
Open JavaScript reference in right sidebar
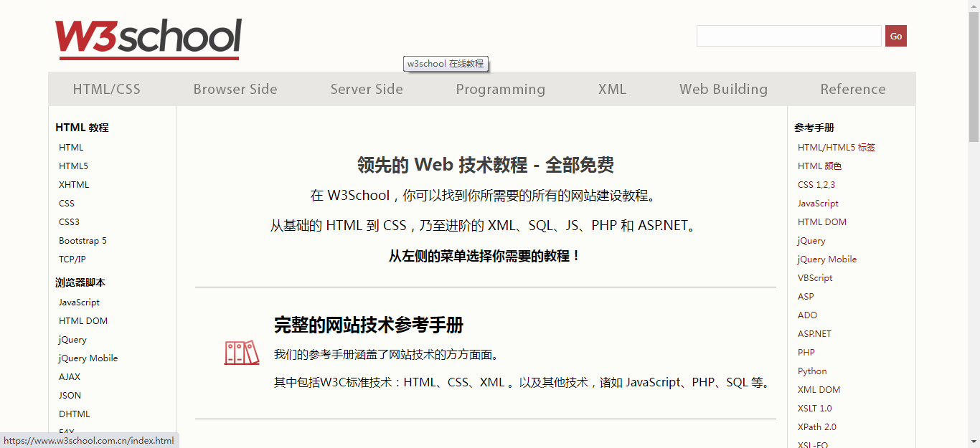[x=818, y=203]
